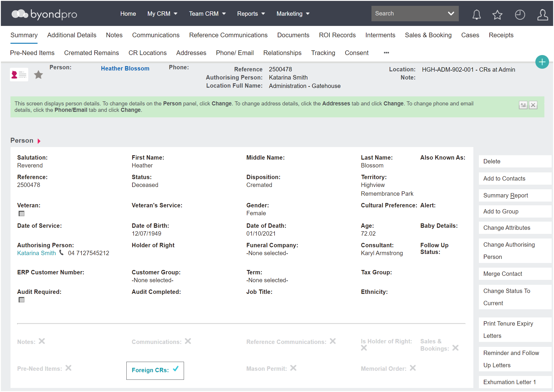The width and height of the screenshot is (554, 392).
Task: Open the ROI Records tab
Action: 337,35
